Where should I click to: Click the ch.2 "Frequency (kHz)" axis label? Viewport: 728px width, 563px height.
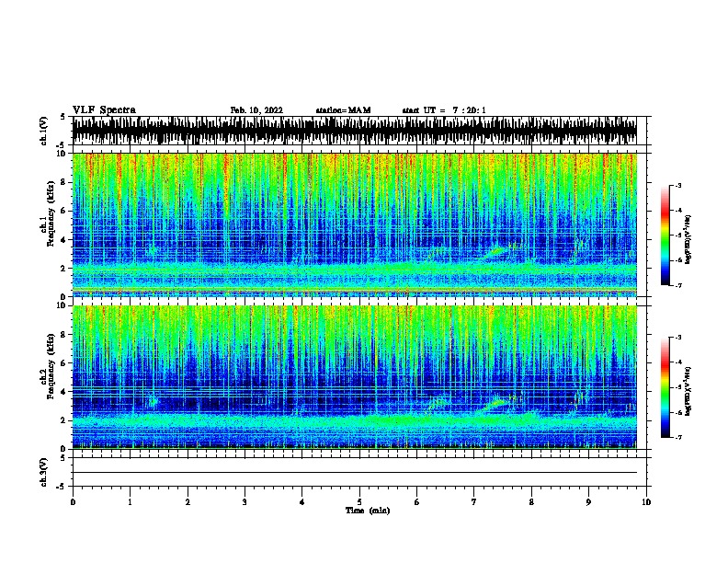click(x=51, y=366)
